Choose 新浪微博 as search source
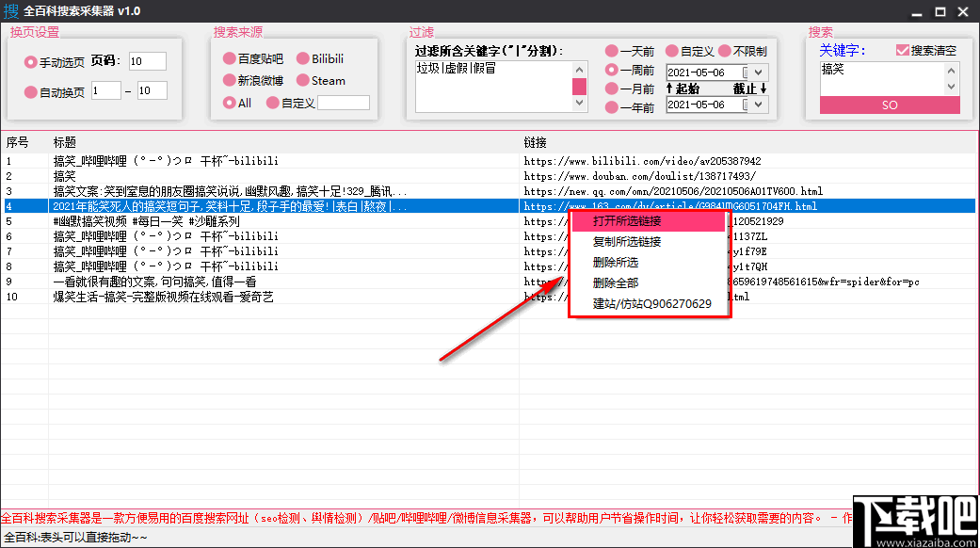 tap(232, 80)
